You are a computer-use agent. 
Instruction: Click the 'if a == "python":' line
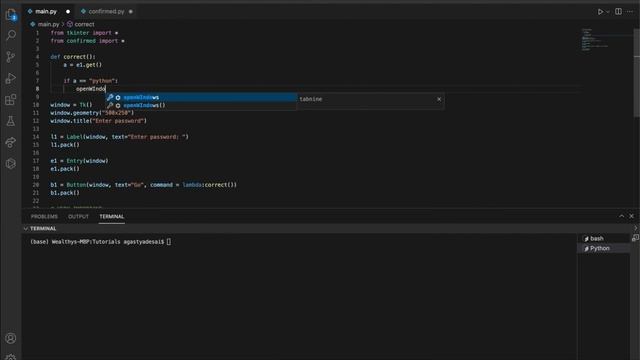pyautogui.click(x=91, y=81)
